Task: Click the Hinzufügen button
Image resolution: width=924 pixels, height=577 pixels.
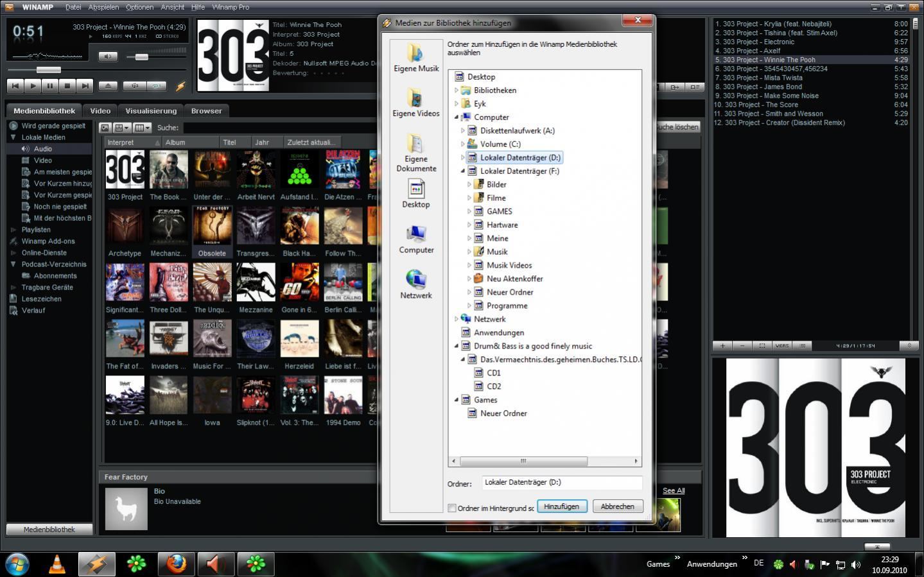Action: point(562,506)
